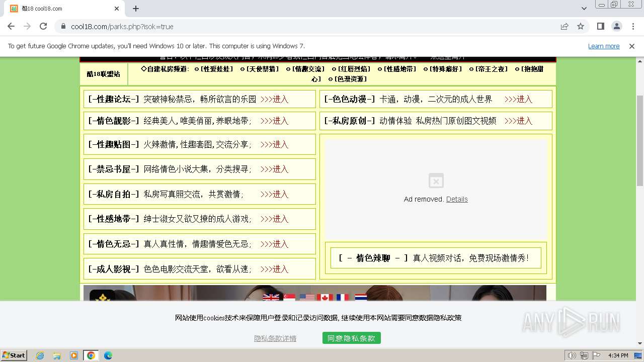Open the Windows Start menu

coord(14,355)
